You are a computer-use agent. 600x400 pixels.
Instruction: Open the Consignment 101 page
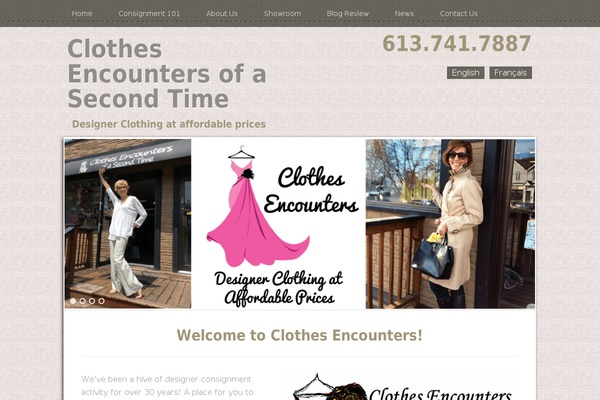pos(149,13)
